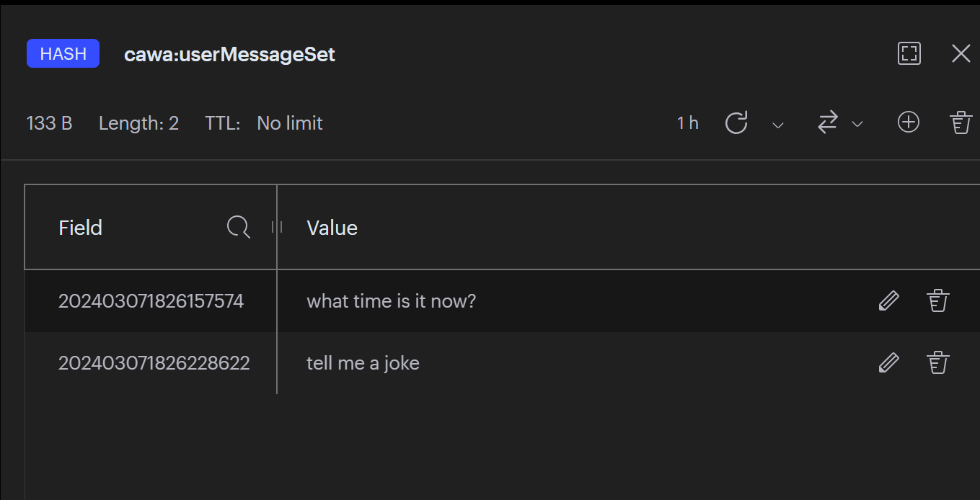The image size is (980, 500).
Task: Select field 202403071826228622
Action: point(154,363)
